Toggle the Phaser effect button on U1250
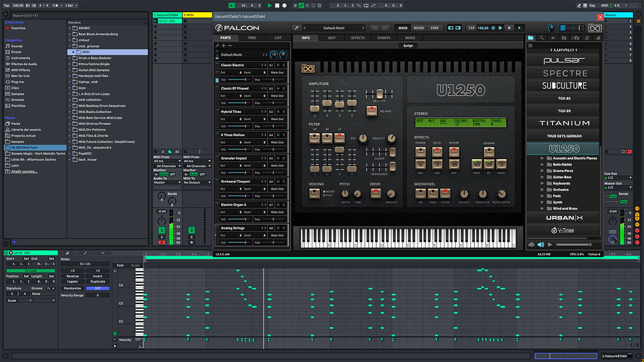The height and width of the screenshot is (362, 644). (x=420, y=151)
